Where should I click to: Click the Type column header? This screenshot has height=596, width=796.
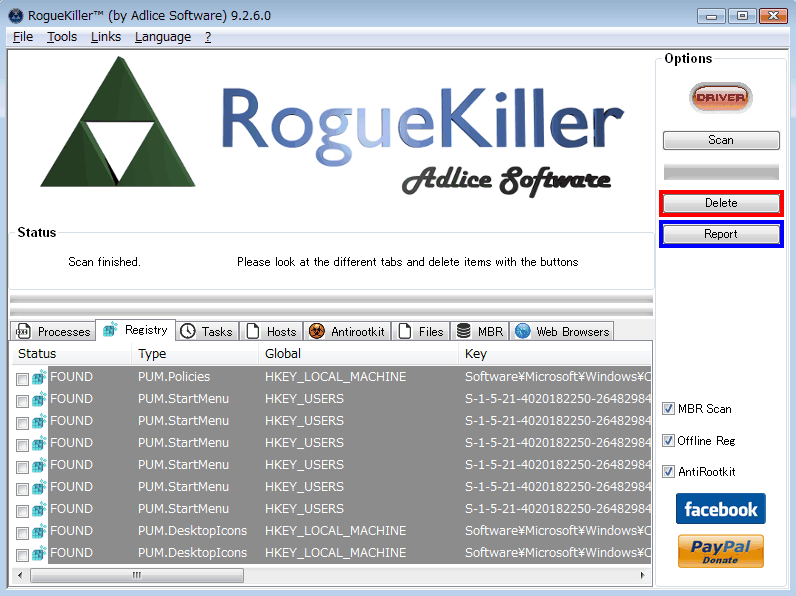(x=195, y=354)
